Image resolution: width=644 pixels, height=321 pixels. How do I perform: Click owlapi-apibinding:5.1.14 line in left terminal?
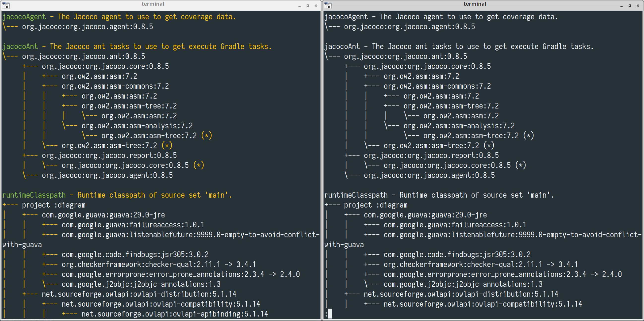point(174,314)
